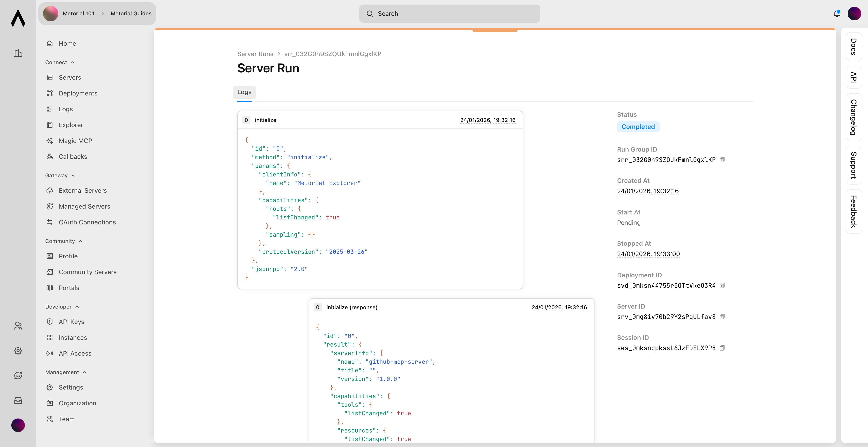
Task: Click the Search field
Action: click(x=450, y=14)
